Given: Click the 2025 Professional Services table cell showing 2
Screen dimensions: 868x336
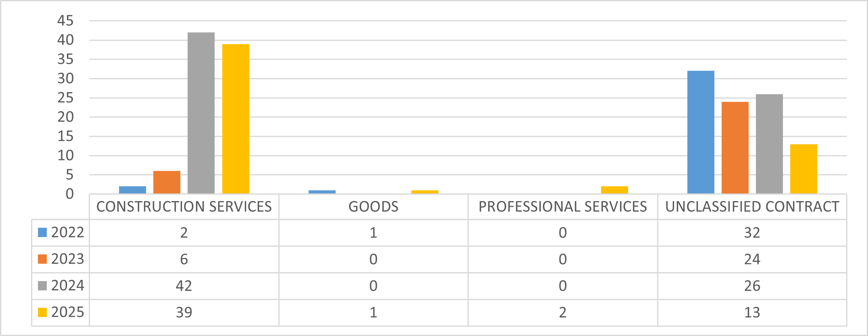Looking at the screenshot, I should [563, 313].
